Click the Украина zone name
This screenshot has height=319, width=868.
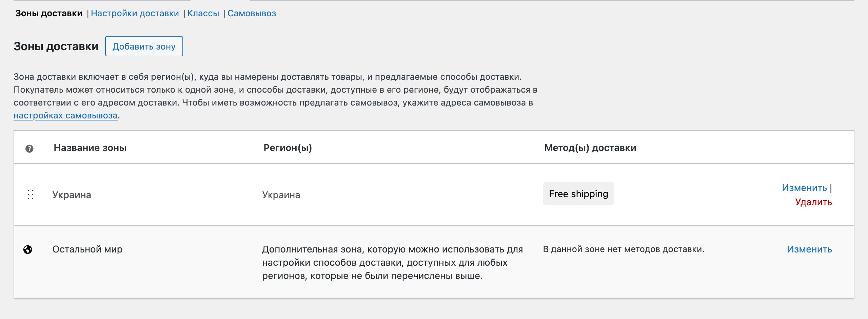72,195
